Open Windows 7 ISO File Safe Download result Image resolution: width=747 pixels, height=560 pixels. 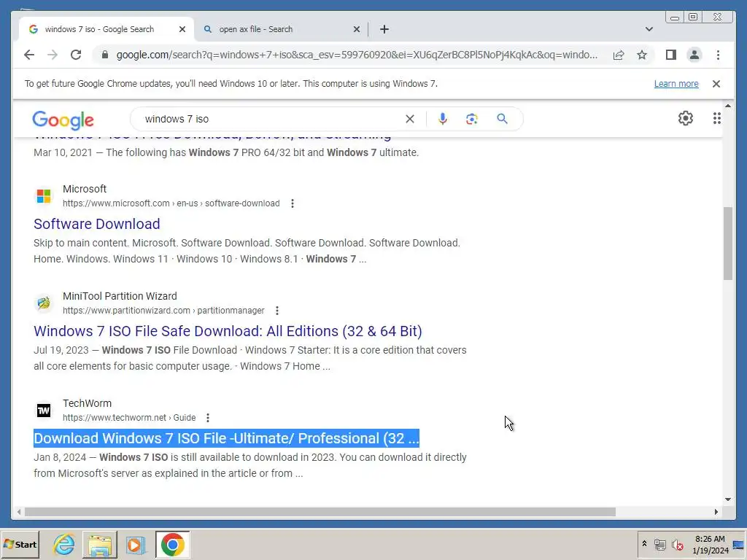coord(228,331)
